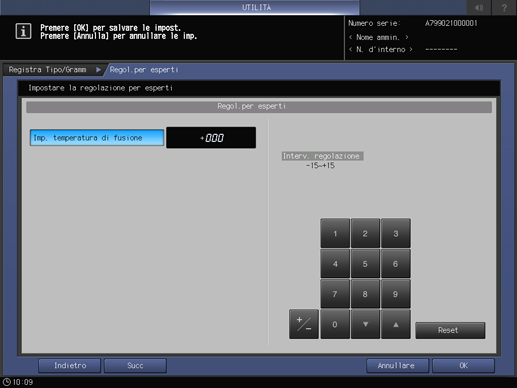The height and width of the screenshot is (388, 517).
Task: Toggle sign with the +/- key
Action: point(304,324)
